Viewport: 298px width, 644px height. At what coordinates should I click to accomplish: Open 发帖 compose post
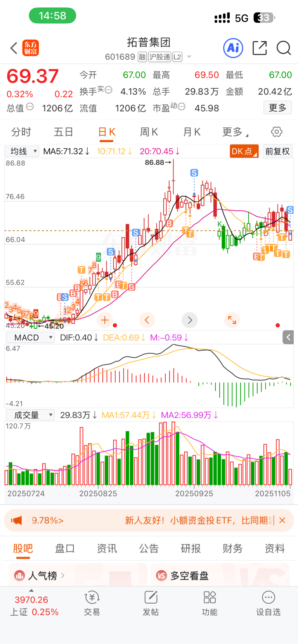pyautogui.click(x=151, y=604)
